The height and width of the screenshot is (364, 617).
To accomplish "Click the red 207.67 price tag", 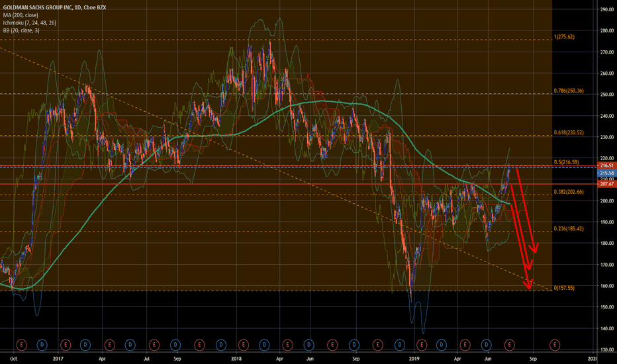I will click(607, 184).
